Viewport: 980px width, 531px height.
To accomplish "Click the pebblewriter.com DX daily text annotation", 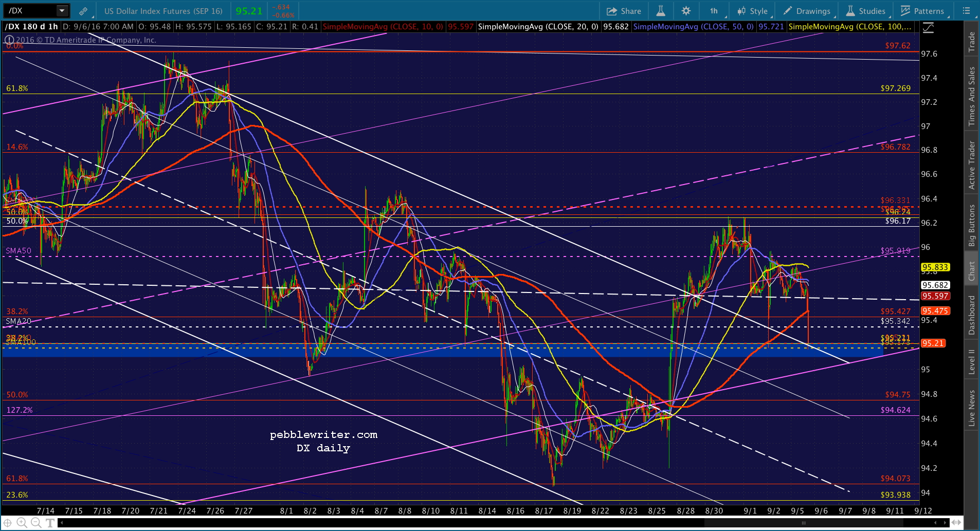I will (323, 442).
